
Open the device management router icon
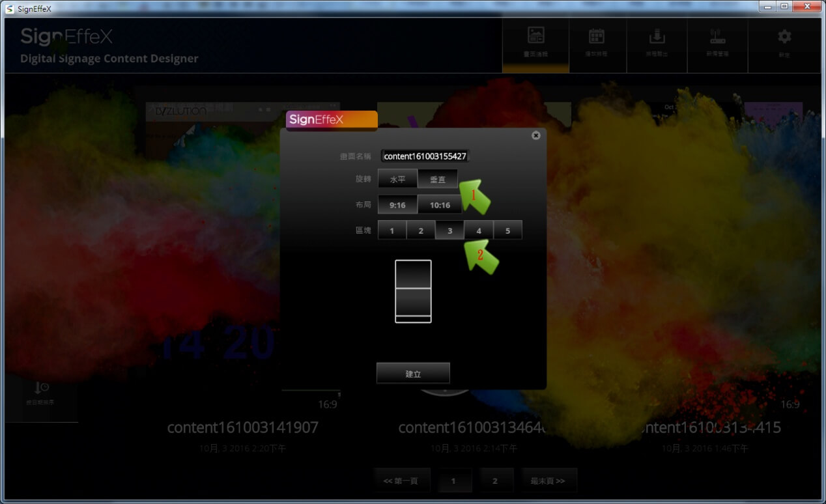tap(717, 36)
